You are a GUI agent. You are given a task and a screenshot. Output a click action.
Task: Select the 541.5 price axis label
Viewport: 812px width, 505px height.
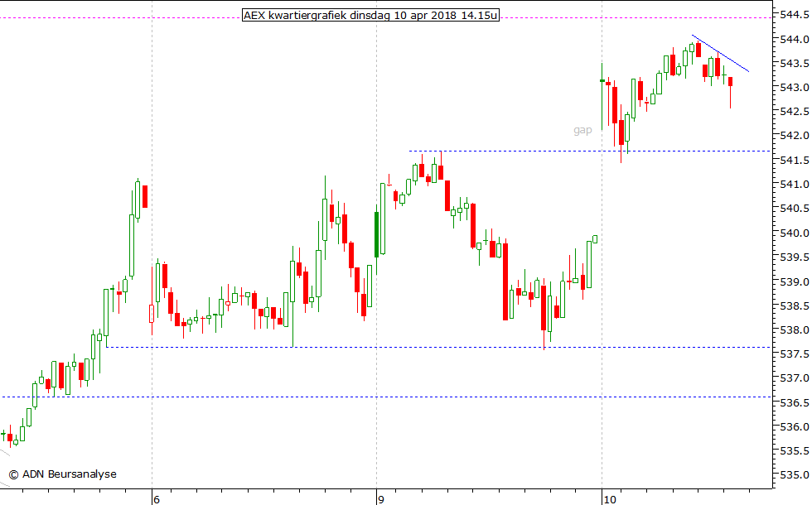(794, 161)
